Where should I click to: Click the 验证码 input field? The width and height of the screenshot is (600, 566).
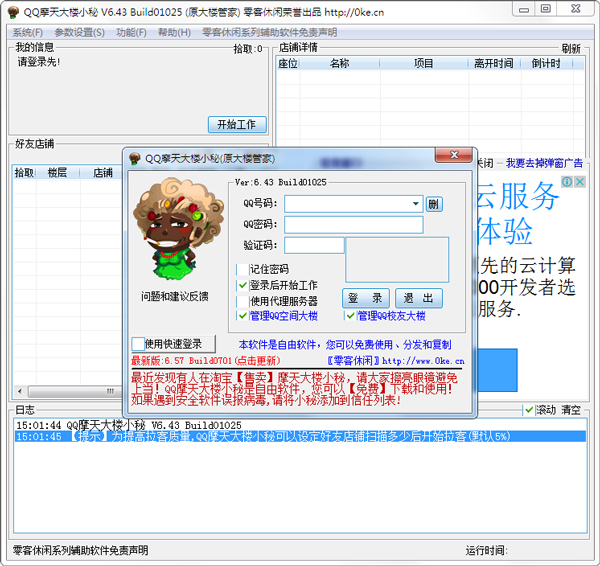[314, 245]
